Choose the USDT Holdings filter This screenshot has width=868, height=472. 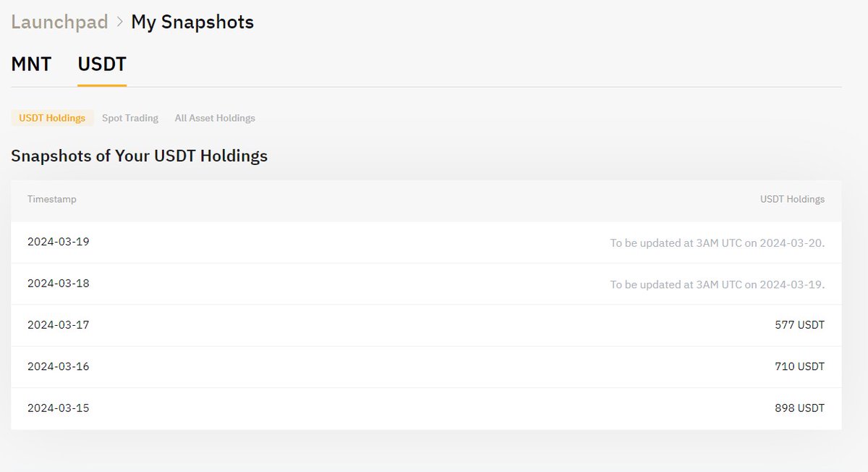(x=52, y=118)
